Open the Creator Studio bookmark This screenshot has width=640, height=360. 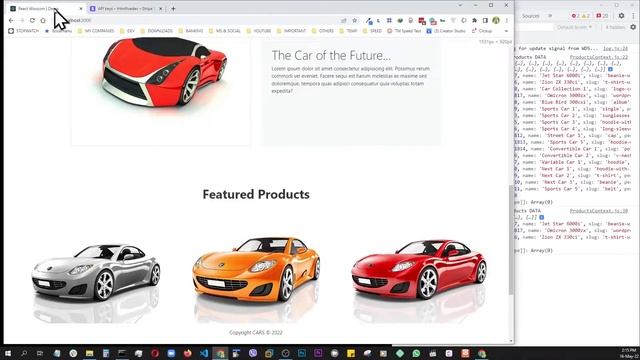(x=446, y=31)
